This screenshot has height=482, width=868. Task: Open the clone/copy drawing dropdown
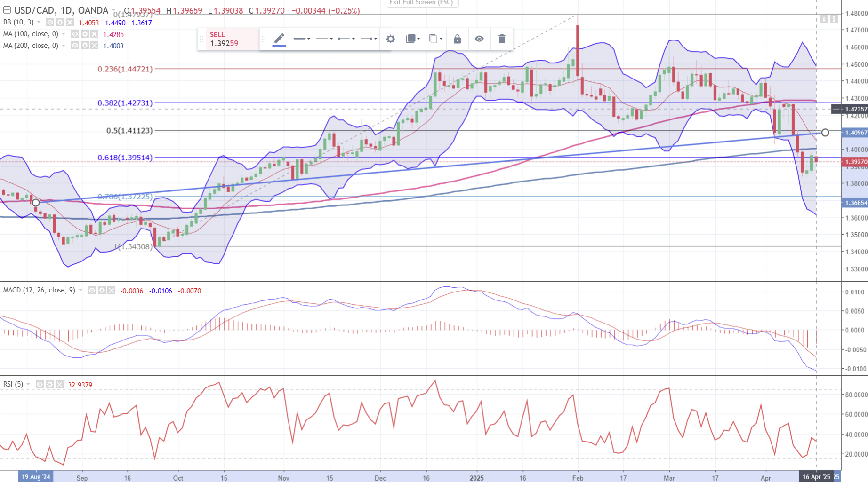pyautogui.click(x=435, y=39)
